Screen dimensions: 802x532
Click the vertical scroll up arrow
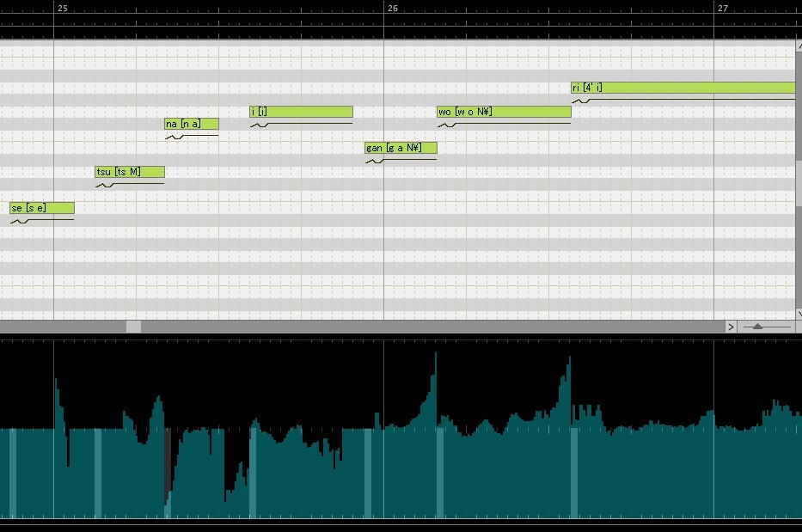pyautogui.click(x=799, y=46)
